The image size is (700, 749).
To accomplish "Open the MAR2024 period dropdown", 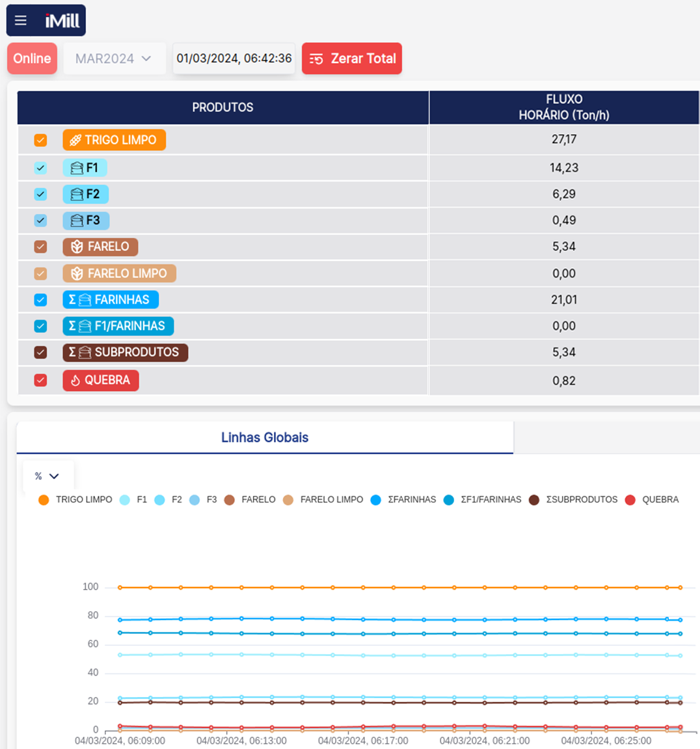I will click(114, 59).
